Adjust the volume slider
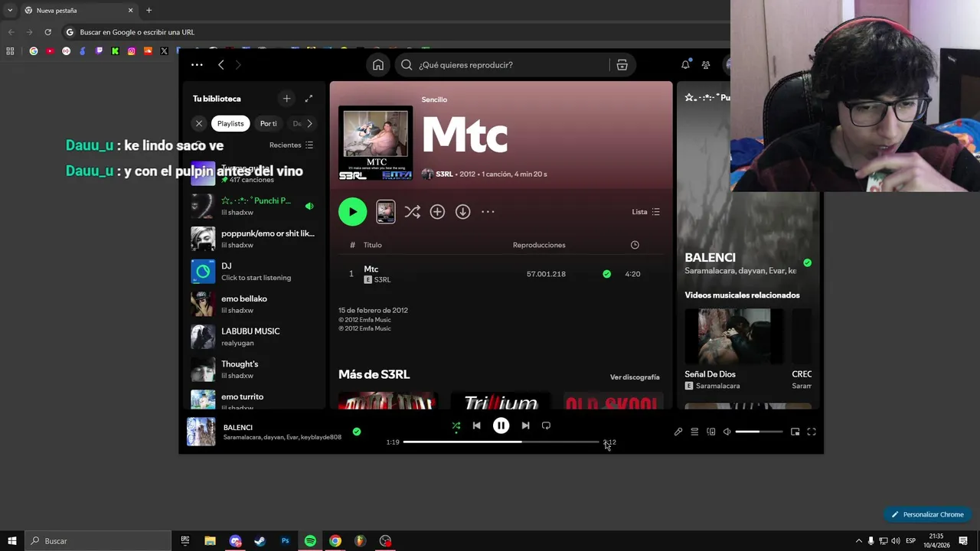 [x=759, y=432]
